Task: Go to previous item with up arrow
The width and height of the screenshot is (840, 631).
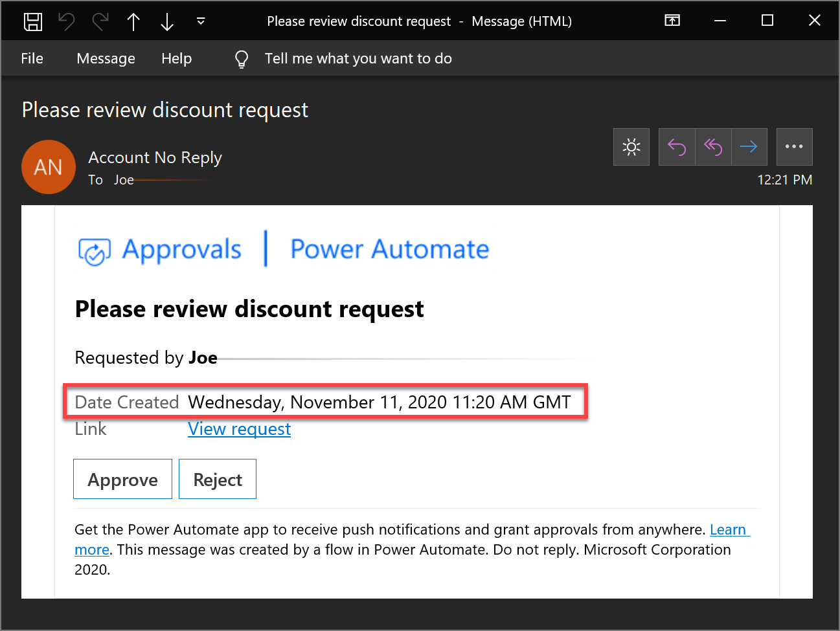Action: [133, 21]
